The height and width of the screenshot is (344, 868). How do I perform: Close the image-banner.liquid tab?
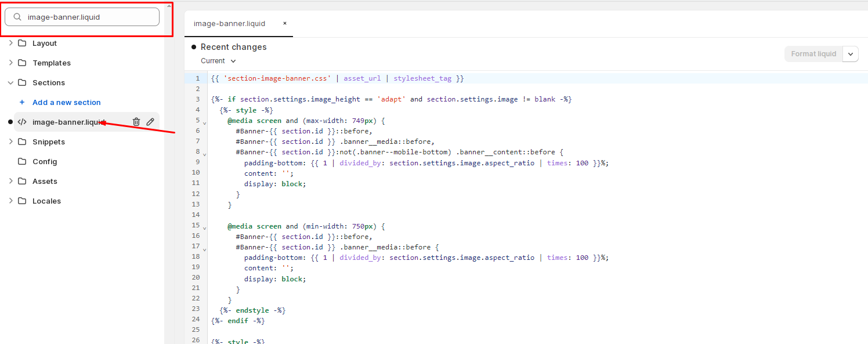click(285, 24)
